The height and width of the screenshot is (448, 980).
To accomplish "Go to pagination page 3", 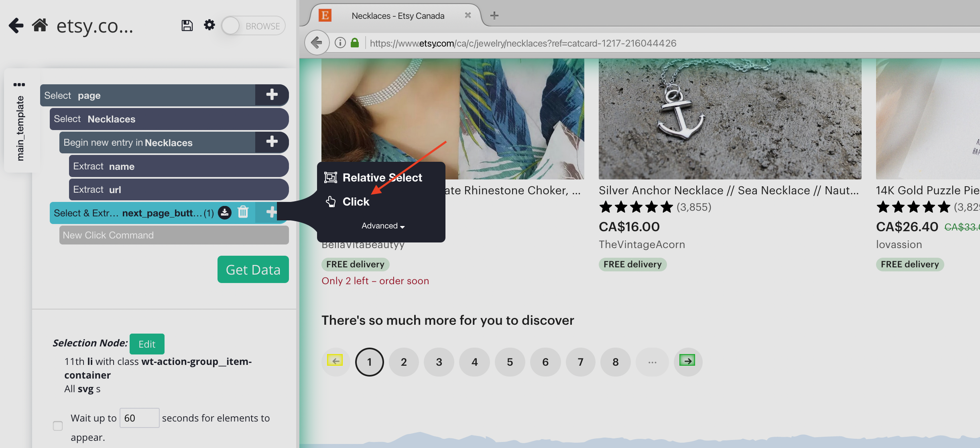I will point(439,362).
